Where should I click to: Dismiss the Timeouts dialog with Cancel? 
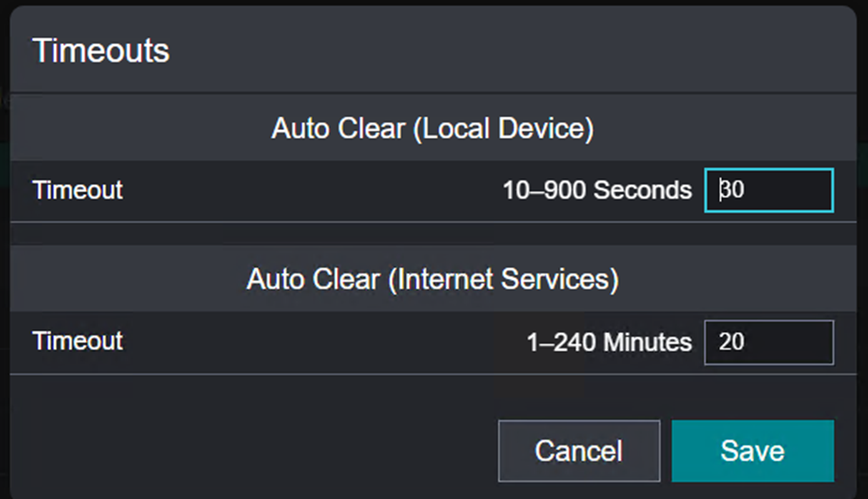pos(578,450)
